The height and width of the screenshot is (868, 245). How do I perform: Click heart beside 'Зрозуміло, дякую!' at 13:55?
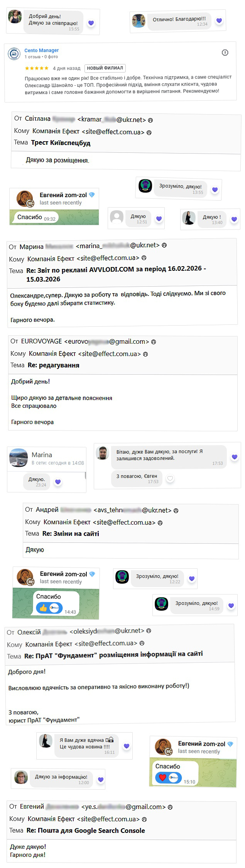click(215, 189)
